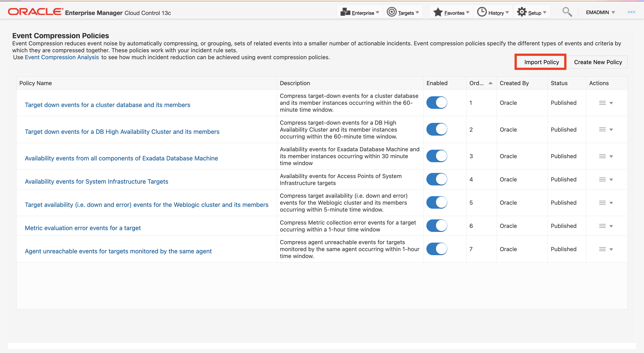644x353 pixels.
Task: Open the Setup menu
Action: (x=534, y=13)
